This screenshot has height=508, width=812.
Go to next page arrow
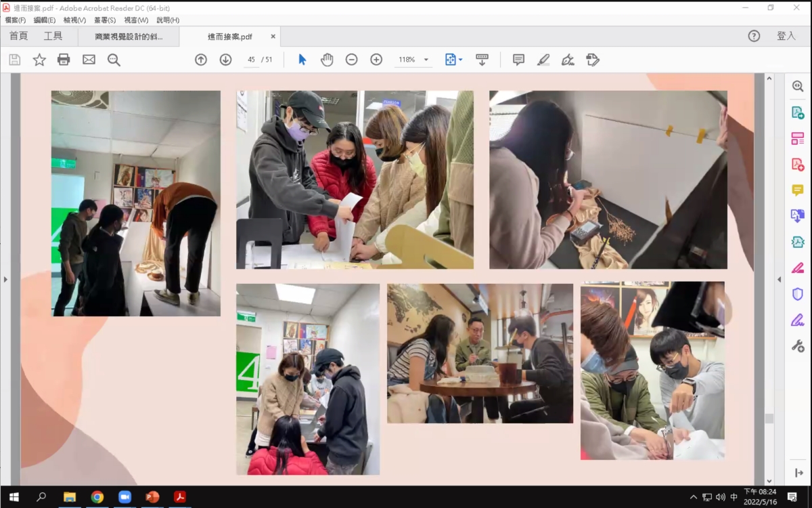point(225,60)
